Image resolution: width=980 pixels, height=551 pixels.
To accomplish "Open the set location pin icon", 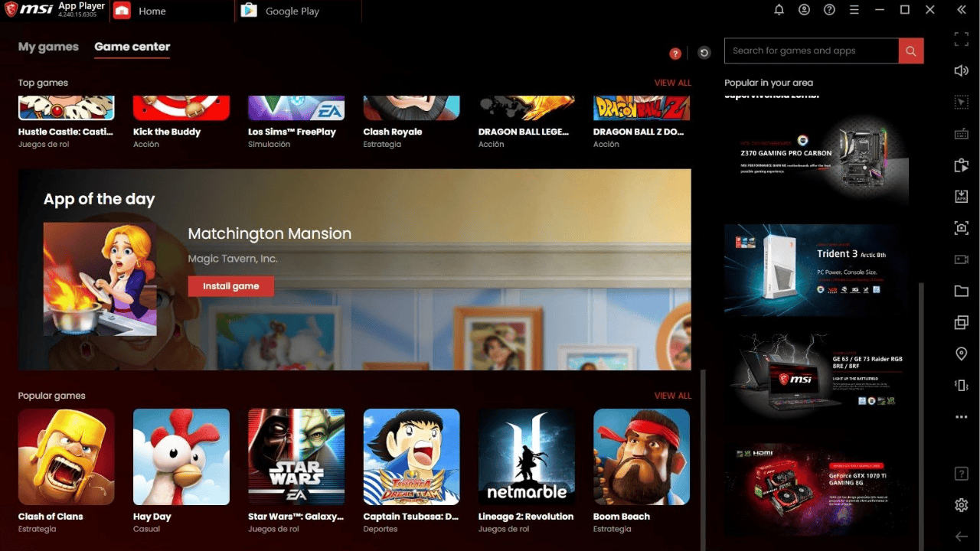I will click(962, 354).
